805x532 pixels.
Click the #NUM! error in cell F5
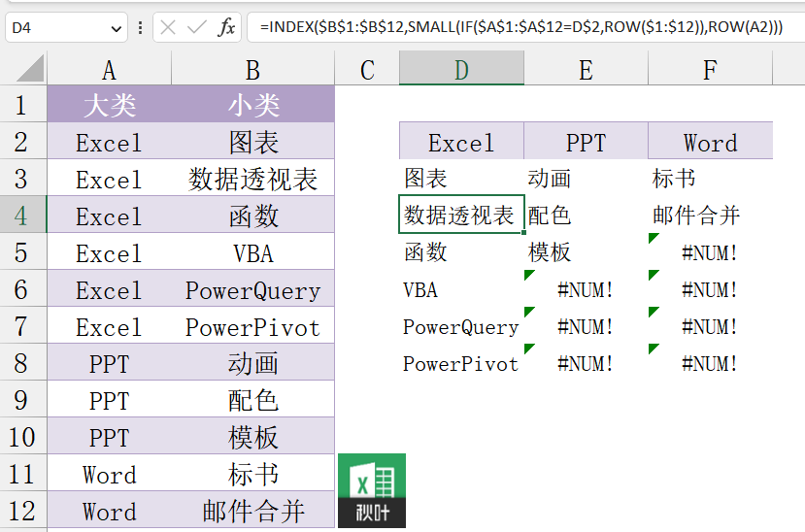point(710,251)
